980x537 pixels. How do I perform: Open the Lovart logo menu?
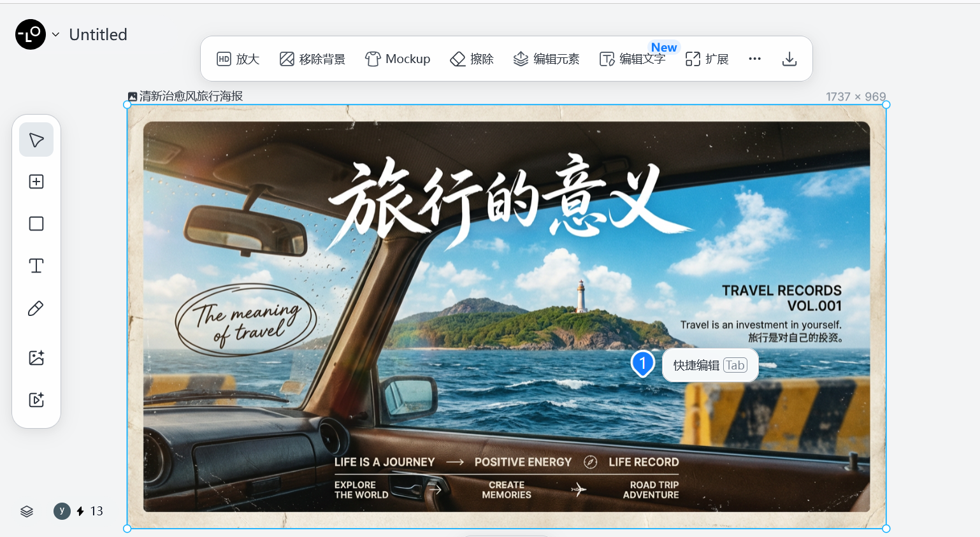[31, 34]
